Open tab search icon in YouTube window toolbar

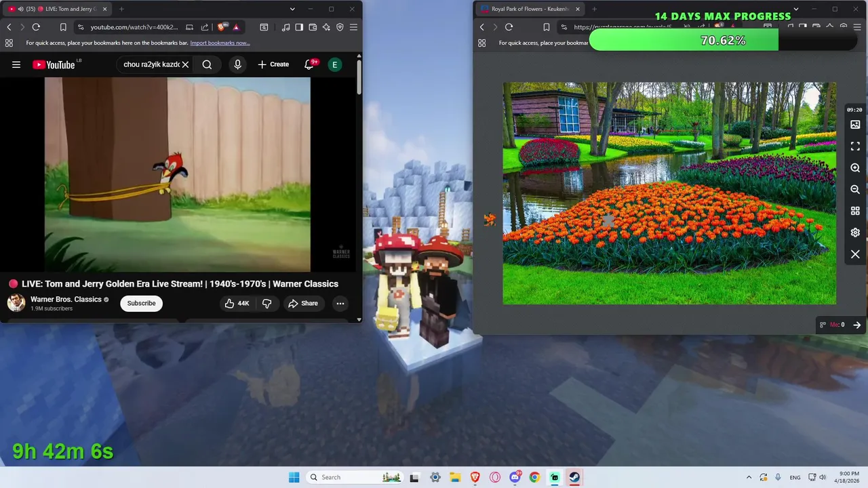coord(264,27)
